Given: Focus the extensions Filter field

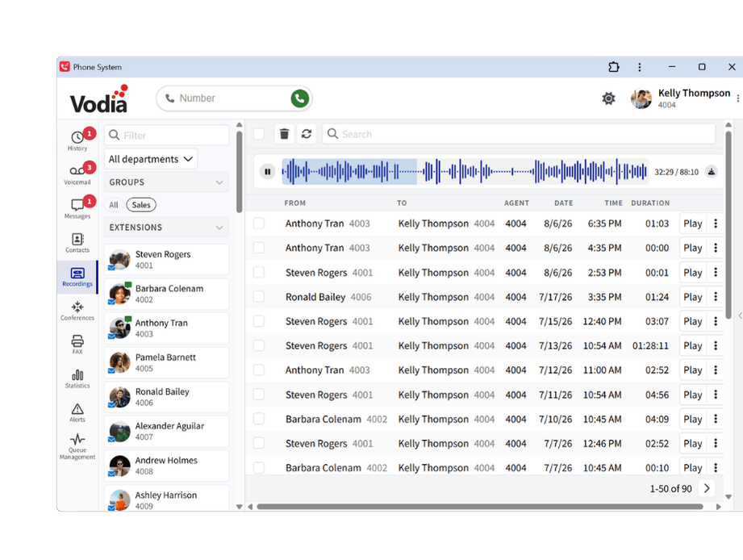Looking at the screenshot, I should pos(166,135).
